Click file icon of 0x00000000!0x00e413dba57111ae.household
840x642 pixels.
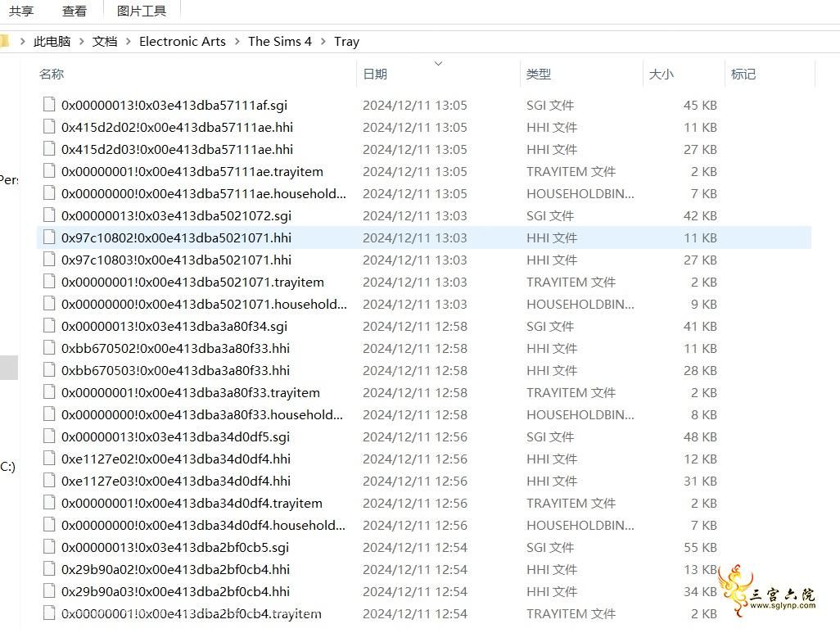coord(49,193)
